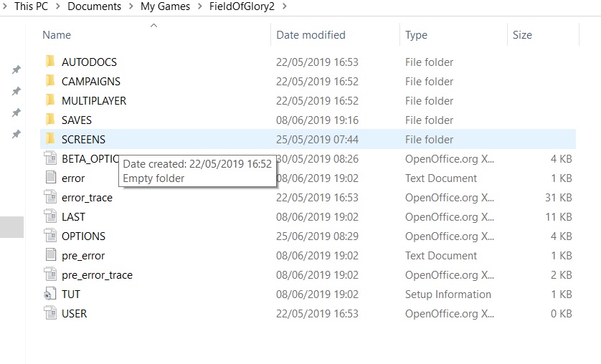Click SCREENS date 25/05/2019 07:44
This screenshot has height=364, width=601.
coord(318,139)
